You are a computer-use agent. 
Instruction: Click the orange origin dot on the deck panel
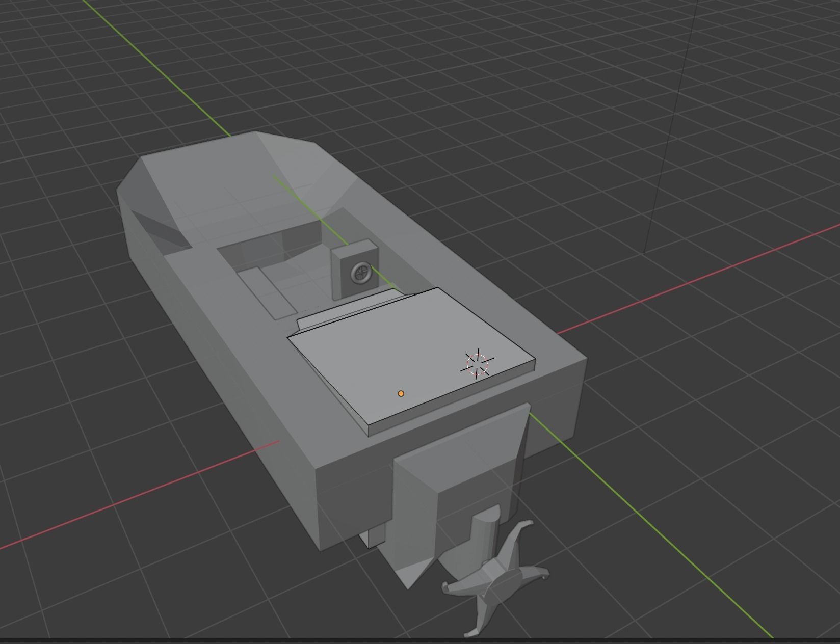tap(401, 393)
